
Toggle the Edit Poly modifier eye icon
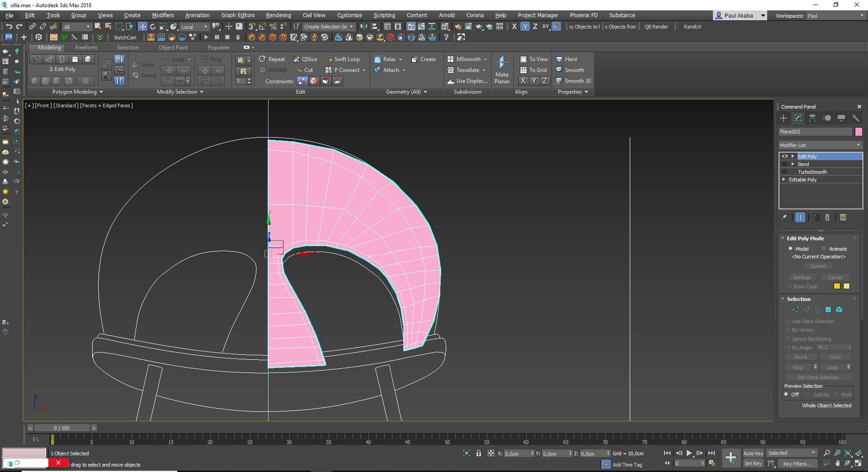click(785, 157)
